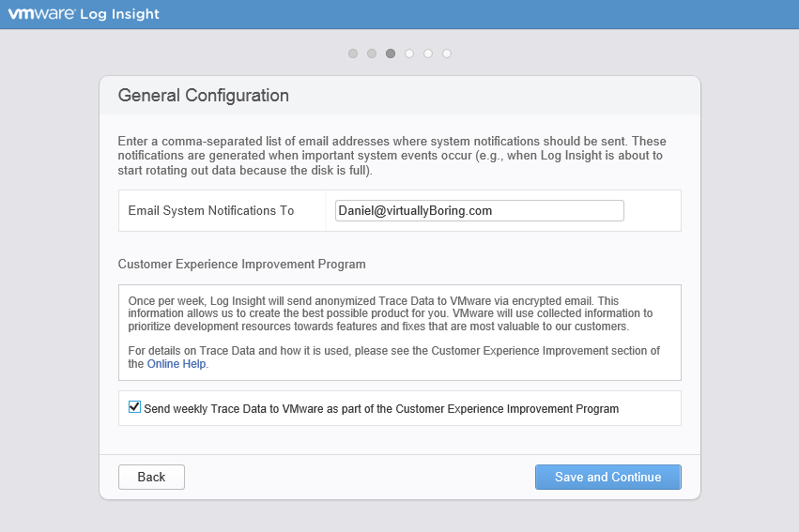Go to the first wizard step dot

click(353, 53)
